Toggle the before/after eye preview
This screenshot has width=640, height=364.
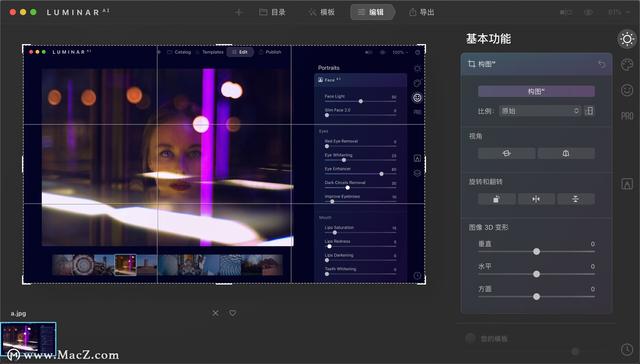click(588, 12)
